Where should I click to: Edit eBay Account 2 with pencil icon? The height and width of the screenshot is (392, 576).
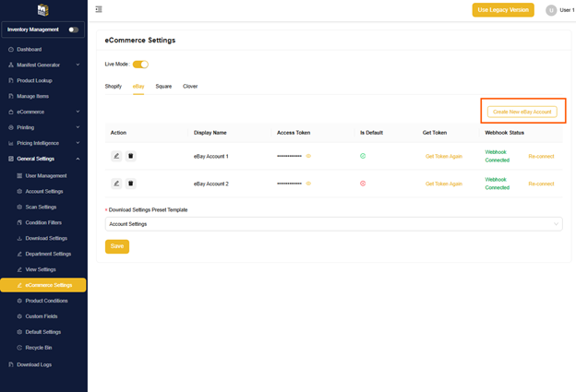[116, 184]
